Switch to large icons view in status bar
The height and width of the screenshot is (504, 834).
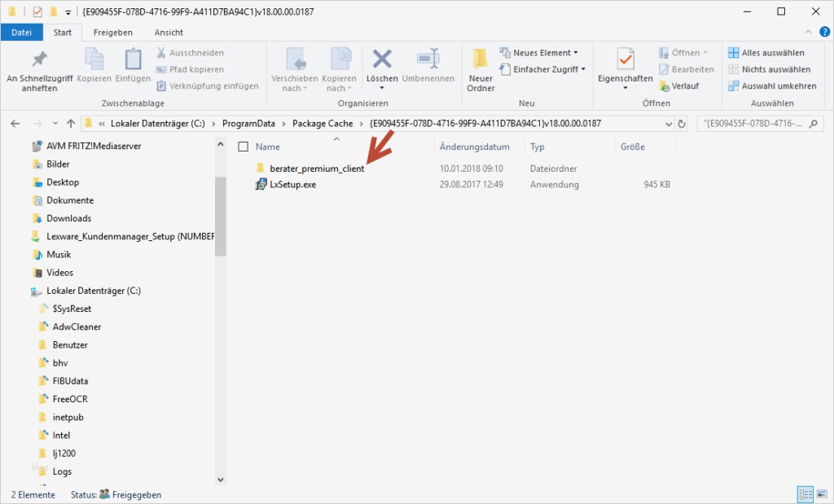coord(822,494)
